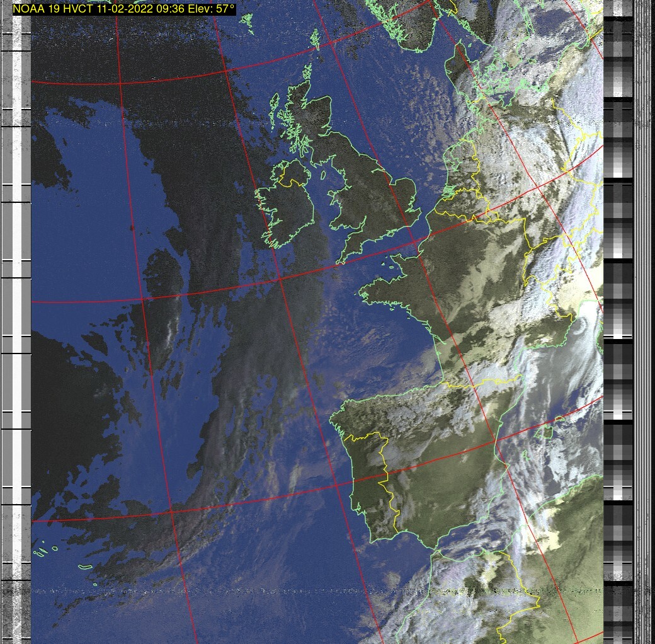Click the grid intersection in the English Channel
Screen dimensions: 655x644
pos(414,242)
